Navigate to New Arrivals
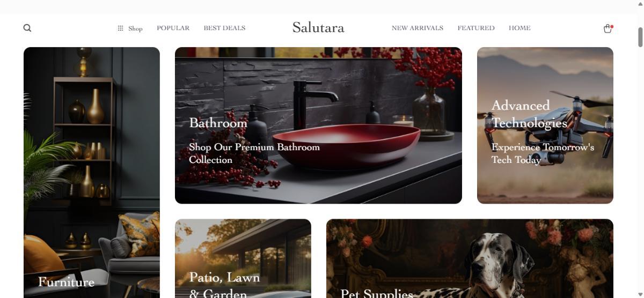 click(418, 28)
